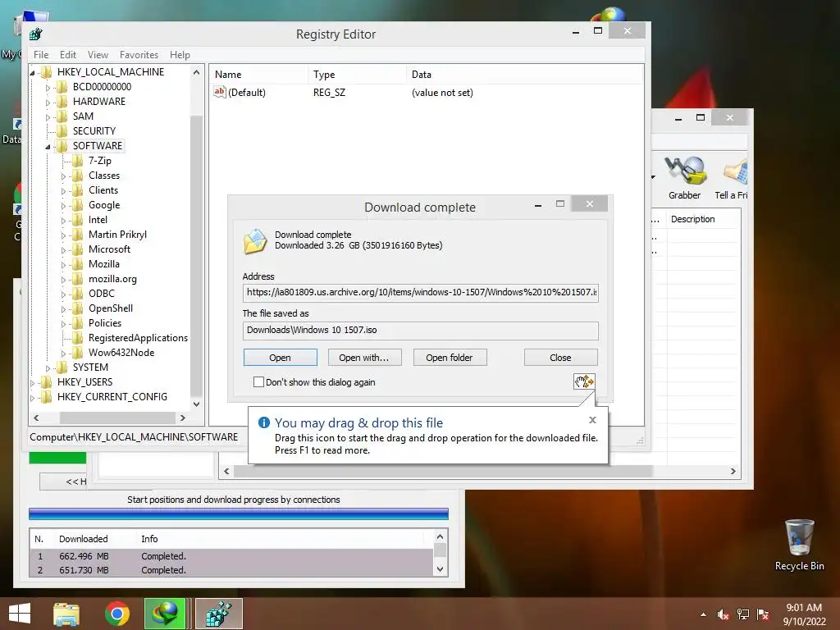Screen dimensions: 840x630
Task: Click the Registry Editor title bar icon
Action: (36, 34)
